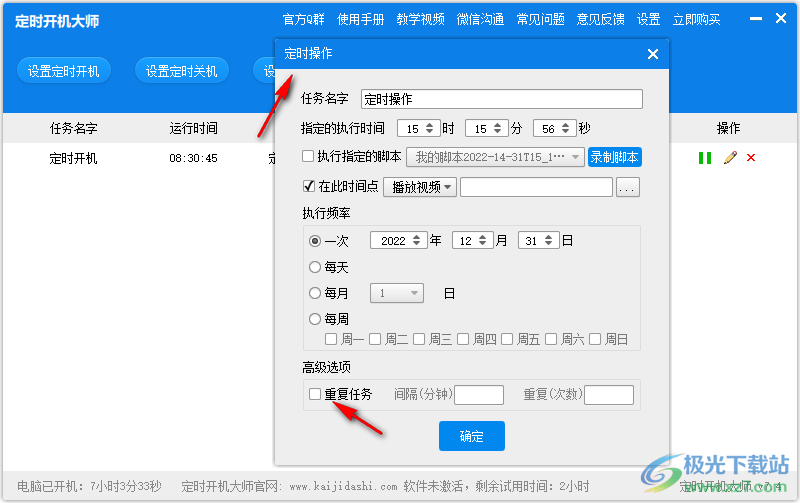Click the 运行时间 column header
The width and height of the screenshot is (800, 503).
193,128
